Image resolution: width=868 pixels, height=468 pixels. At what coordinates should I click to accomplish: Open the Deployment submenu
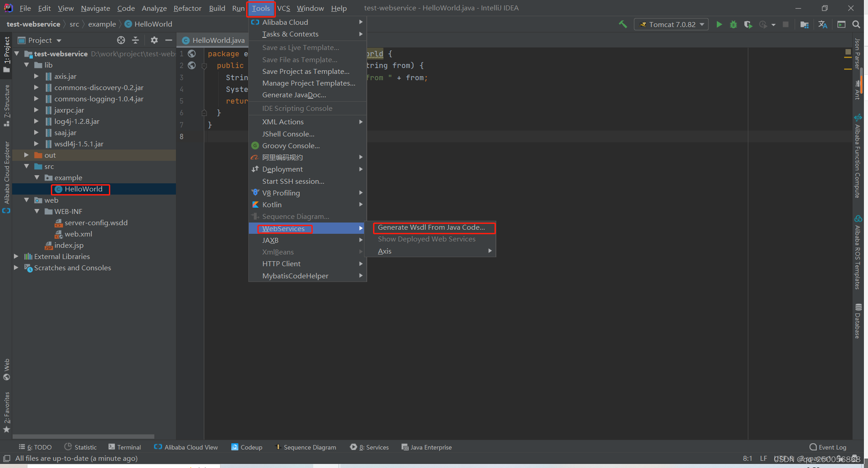(308, 169)
